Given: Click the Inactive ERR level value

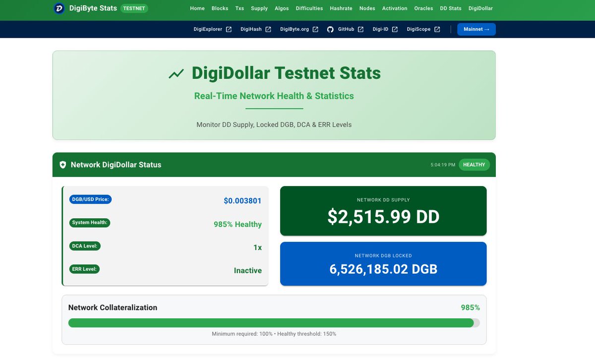Looking at the screenshot, I should click(x=248, y=271).
